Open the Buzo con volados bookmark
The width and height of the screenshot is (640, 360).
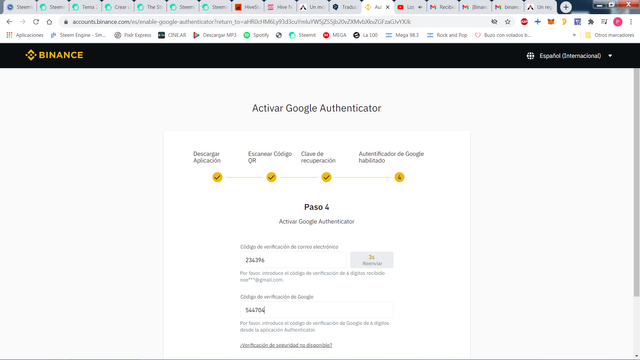click(502, 35)
